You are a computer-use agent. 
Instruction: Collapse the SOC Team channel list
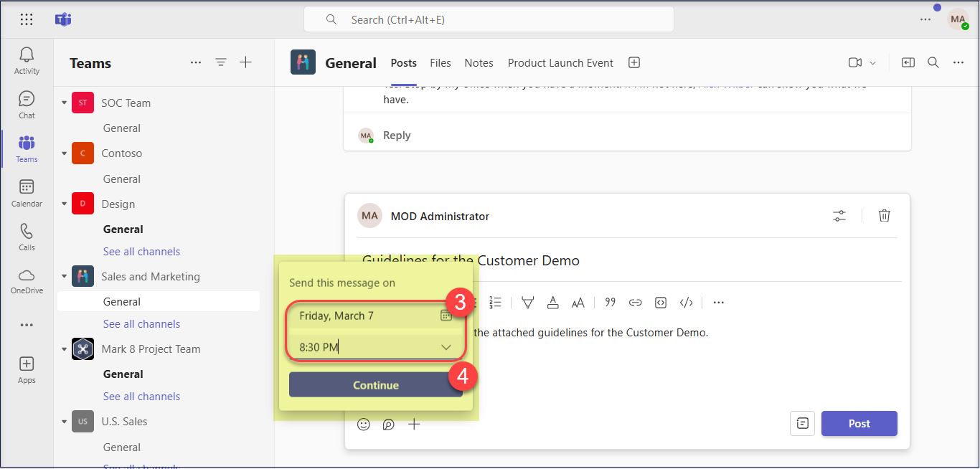64,103
